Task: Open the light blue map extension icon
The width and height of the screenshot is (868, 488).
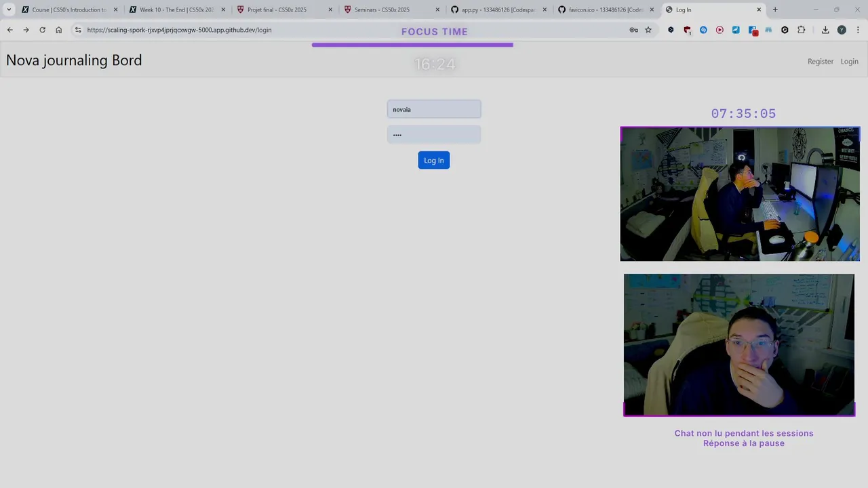Action: [768, 30]
